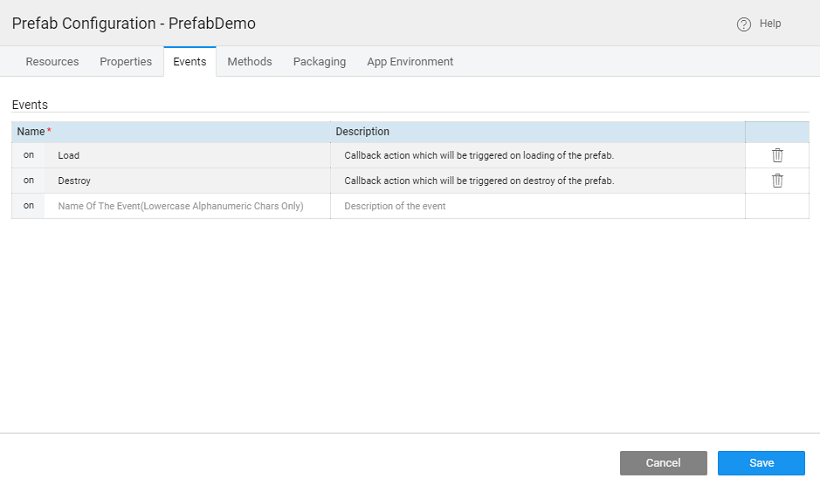The height and width of the screenshot is (492, 820).
Task: Switch to App Environment tab
Action: [x=410, y=62]
